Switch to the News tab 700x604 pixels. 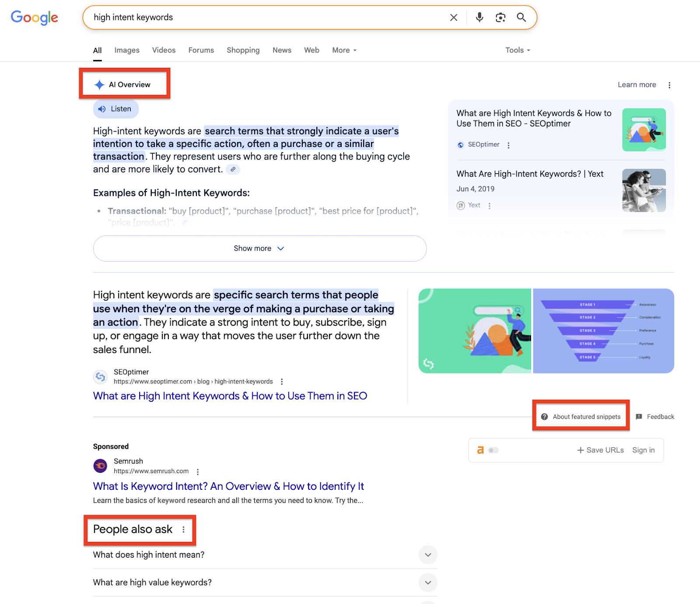coord(282,50)
